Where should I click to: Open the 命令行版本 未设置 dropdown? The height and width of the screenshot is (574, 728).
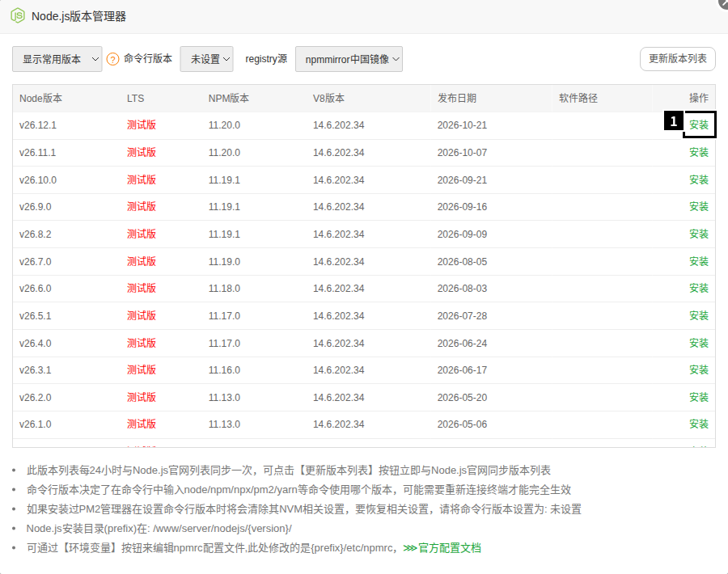206,59
